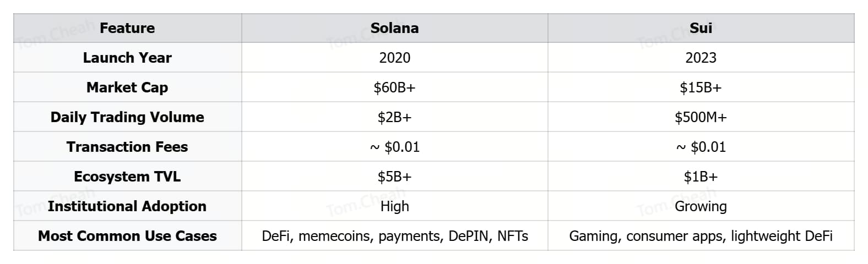This screenshot has height=264, width=868.
Task: Click the $1B+ TVL cell
Action: pyautogui.click(x=701, y=177)
